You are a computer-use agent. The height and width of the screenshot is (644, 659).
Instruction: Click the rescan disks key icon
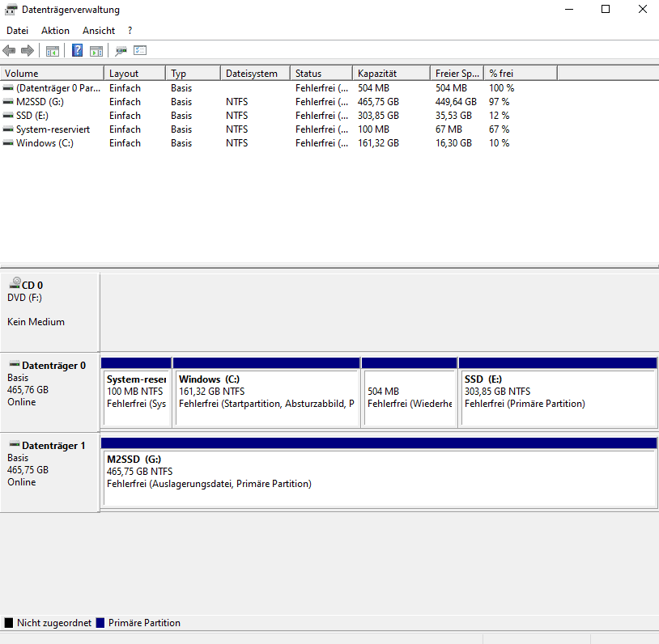[121, 51]
